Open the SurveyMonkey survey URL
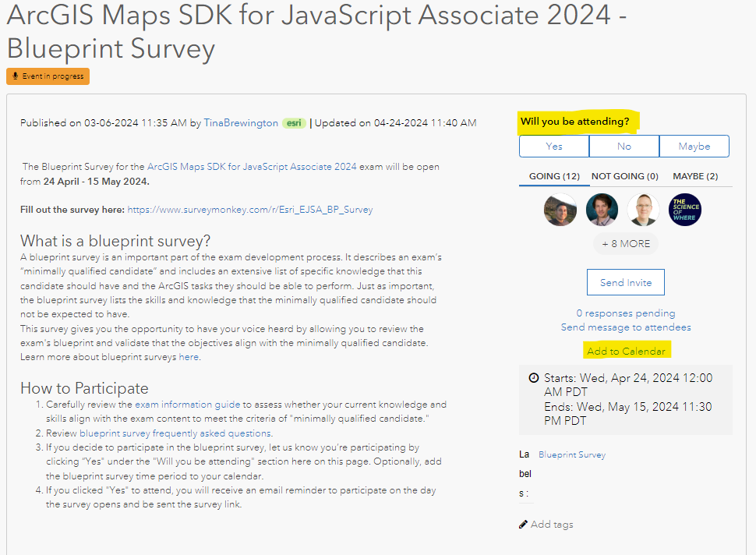The height and width of the screenshot is (555, 756). (x=249, y=210)
